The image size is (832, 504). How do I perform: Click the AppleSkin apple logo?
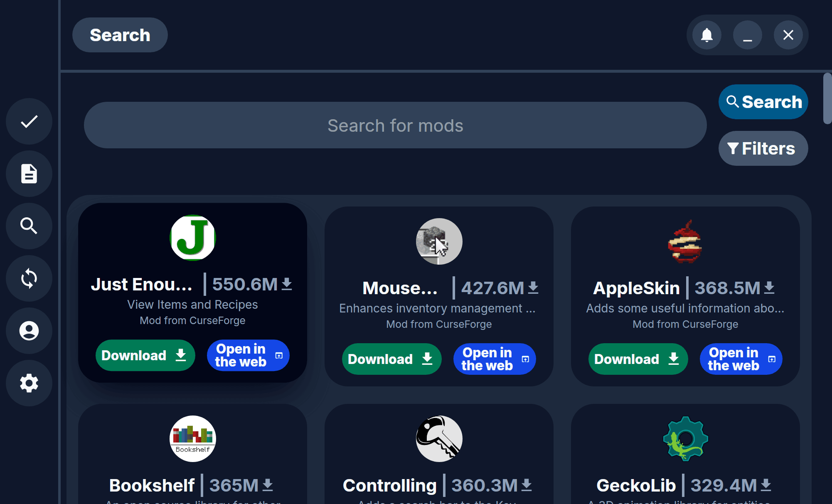pos(686,241)
